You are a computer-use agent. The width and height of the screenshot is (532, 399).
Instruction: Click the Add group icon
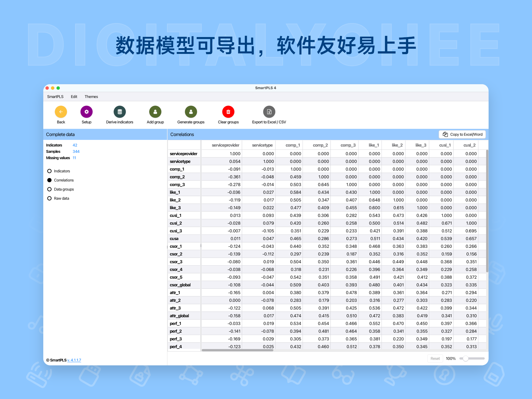click(155, 112)
